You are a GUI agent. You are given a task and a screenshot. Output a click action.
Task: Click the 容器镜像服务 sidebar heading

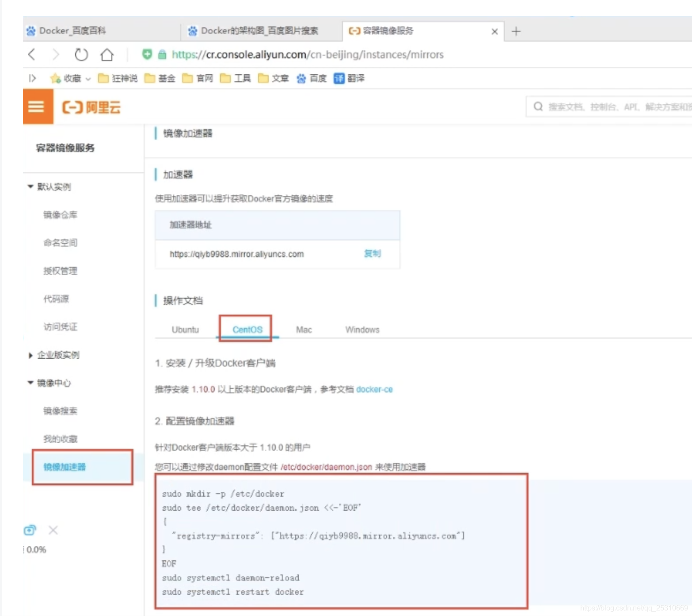tap(65, 148)
